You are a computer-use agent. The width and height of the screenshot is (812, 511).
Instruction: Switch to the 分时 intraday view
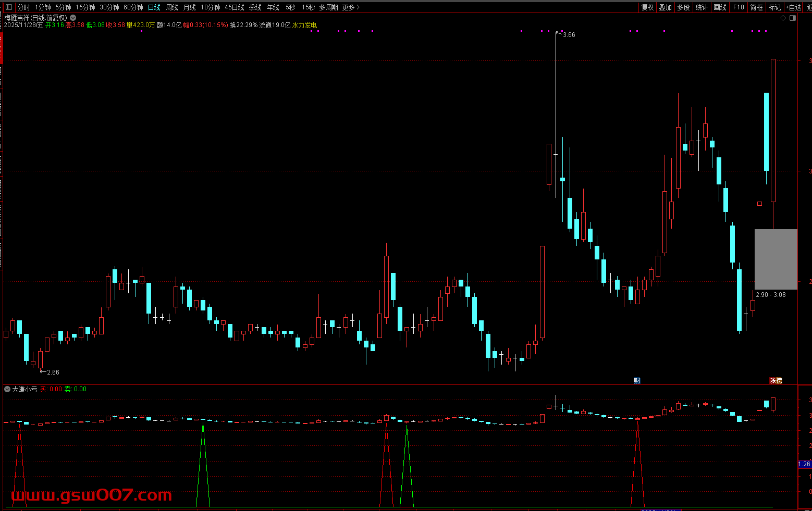click(24, 7)
